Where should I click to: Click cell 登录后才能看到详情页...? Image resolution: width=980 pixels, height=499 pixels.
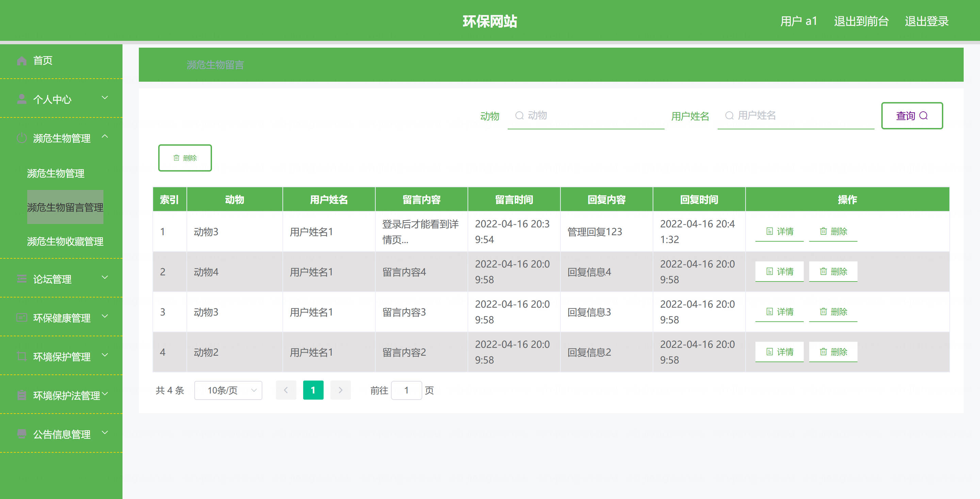click(x=421, y=231)
